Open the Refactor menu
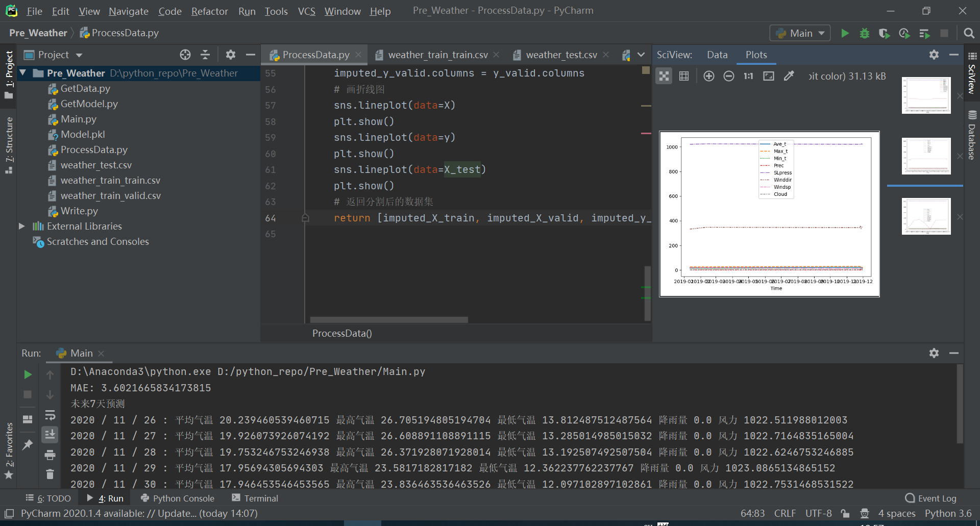This screenshot has height=526, width=980. (x=209, y=11)
